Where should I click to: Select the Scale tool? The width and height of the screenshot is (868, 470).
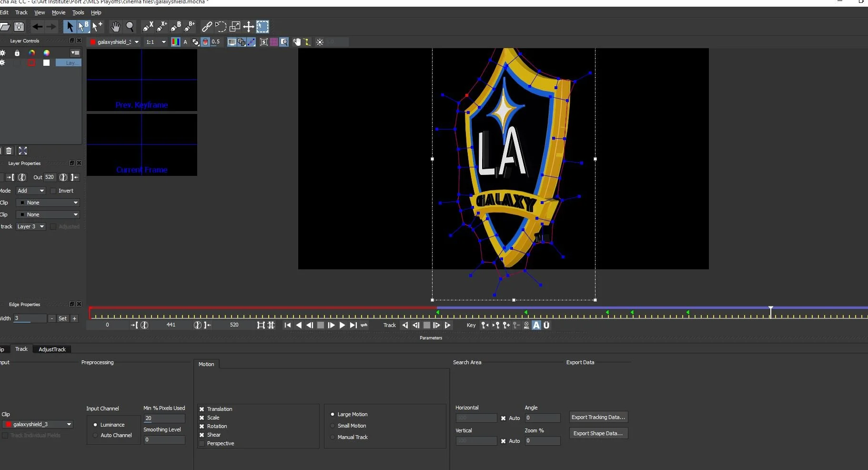pyautogui.click(x=235, y=27)
